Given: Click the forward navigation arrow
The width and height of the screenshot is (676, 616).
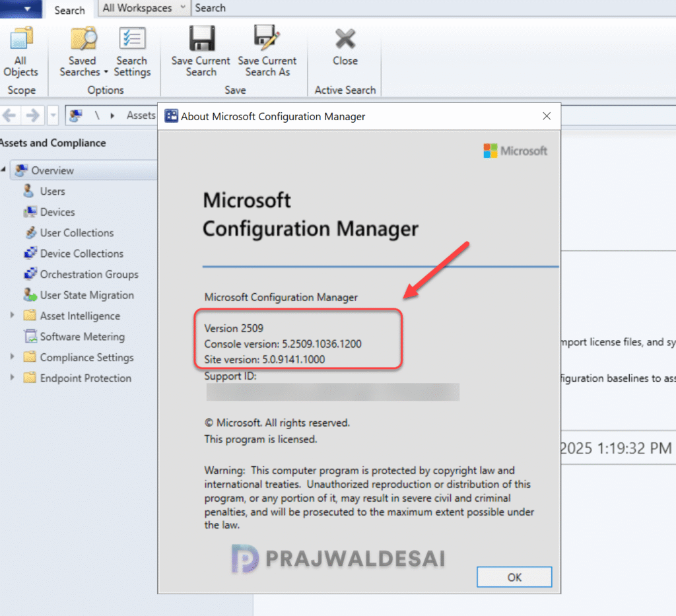Looking at the screenshot, I should [33, 116].
